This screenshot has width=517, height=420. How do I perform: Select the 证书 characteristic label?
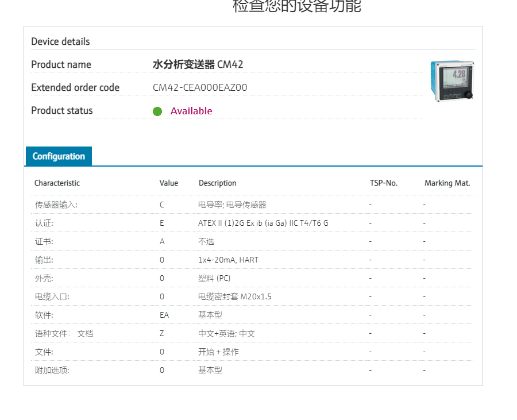44,242
